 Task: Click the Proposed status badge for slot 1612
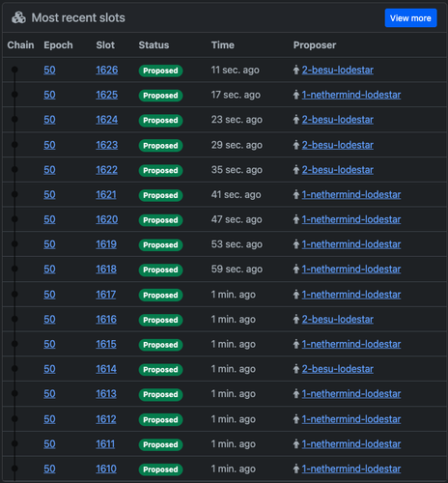pos(160,419)
